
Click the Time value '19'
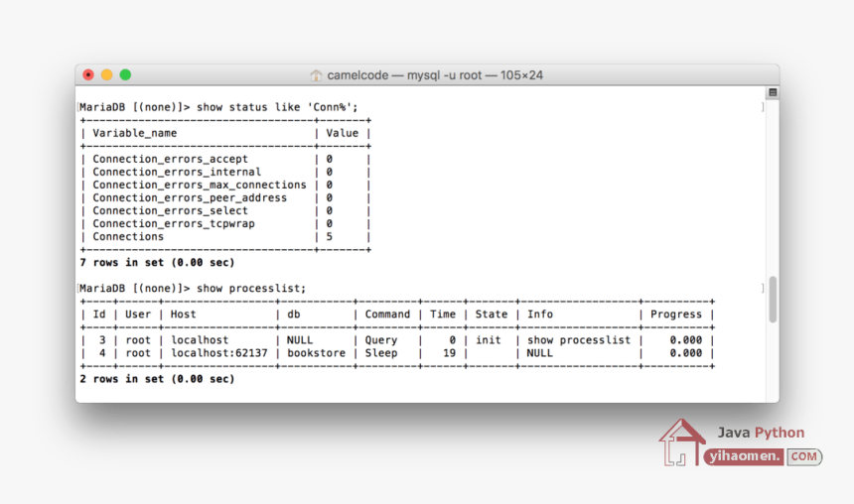449,353
